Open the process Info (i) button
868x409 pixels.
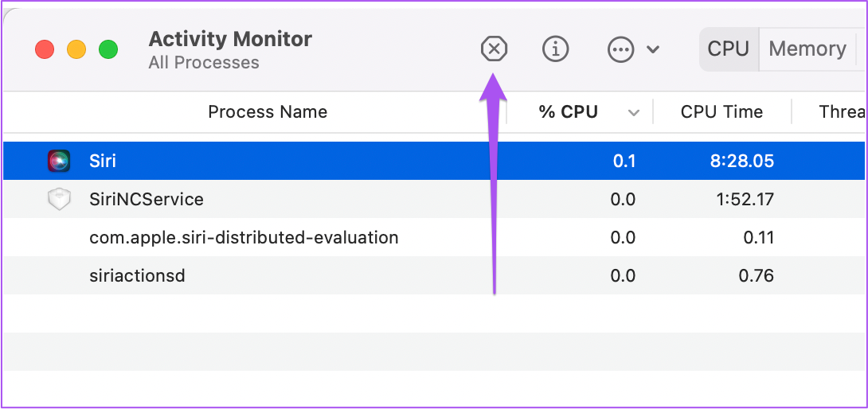coord(555,49)
